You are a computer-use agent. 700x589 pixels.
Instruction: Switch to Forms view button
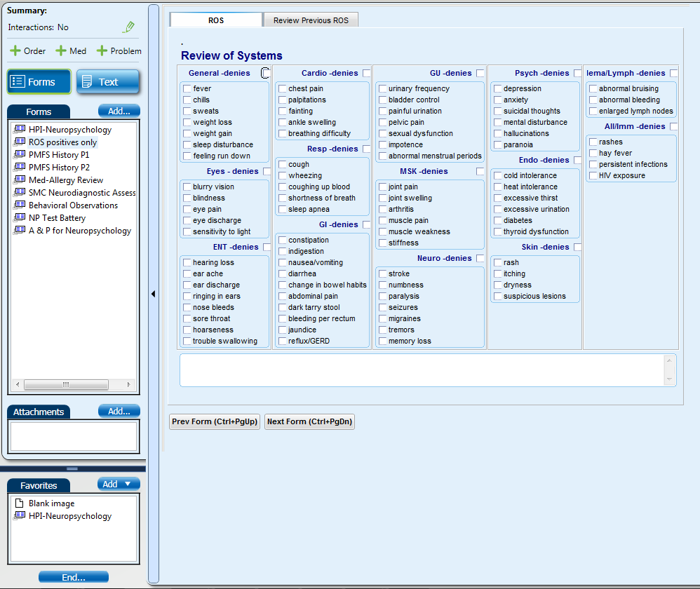point(39,81)
